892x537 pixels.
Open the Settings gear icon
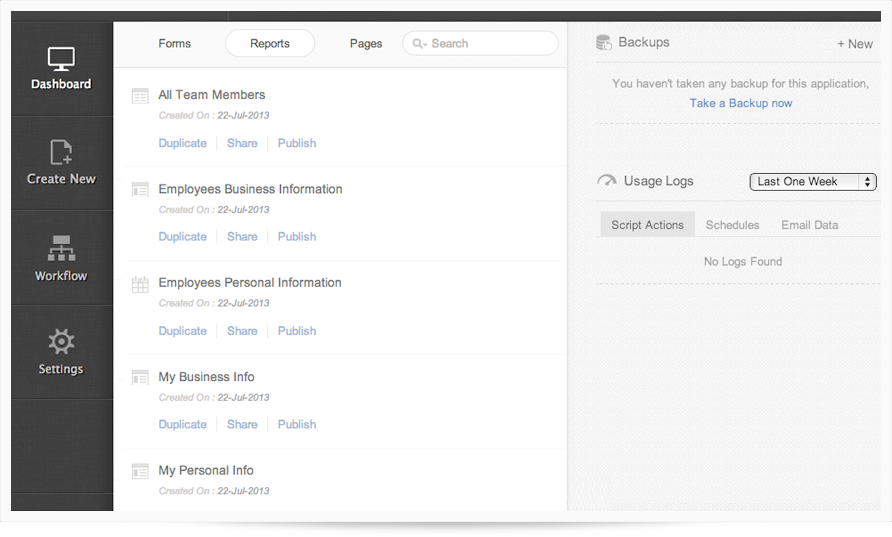click(61, 342)
